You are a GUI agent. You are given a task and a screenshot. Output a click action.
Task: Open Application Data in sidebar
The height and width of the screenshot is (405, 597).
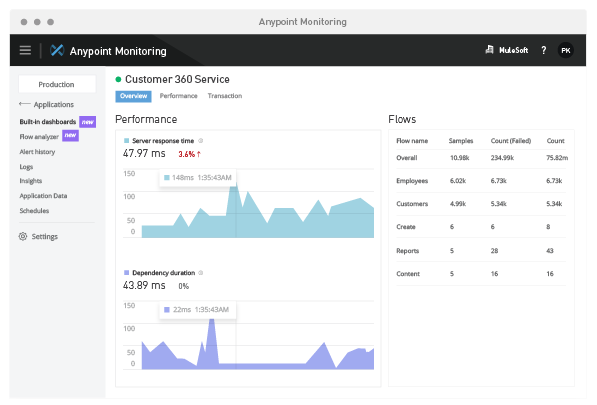point(43,196)
